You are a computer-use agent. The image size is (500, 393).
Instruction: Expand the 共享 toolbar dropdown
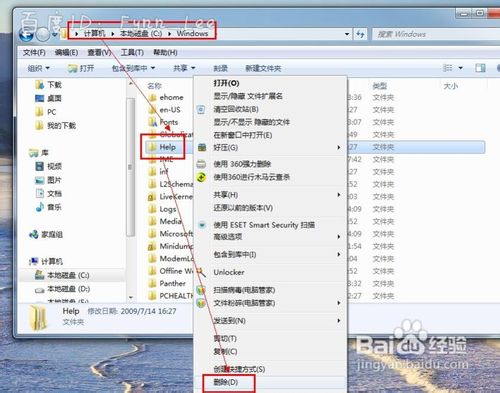[184, 68]
